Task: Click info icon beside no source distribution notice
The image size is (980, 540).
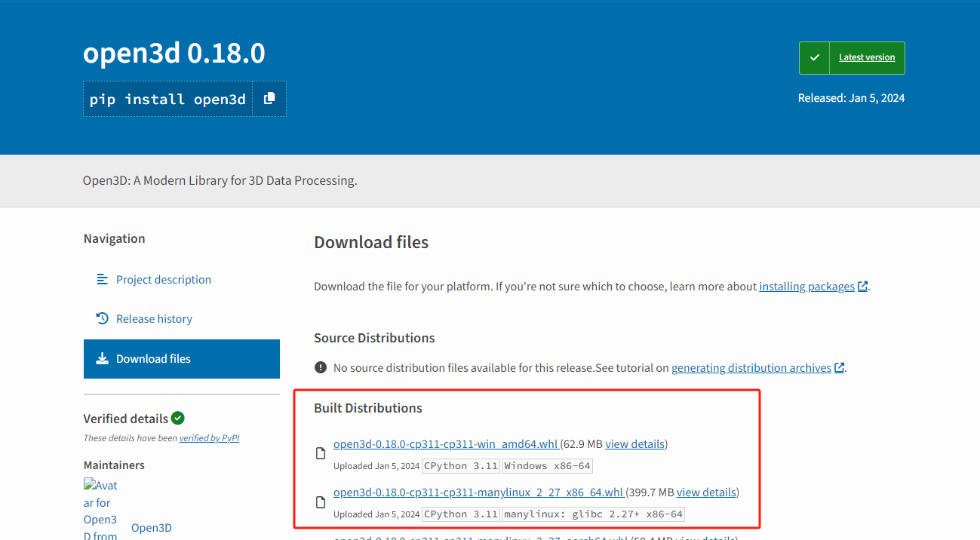Action: click(320, 368)
